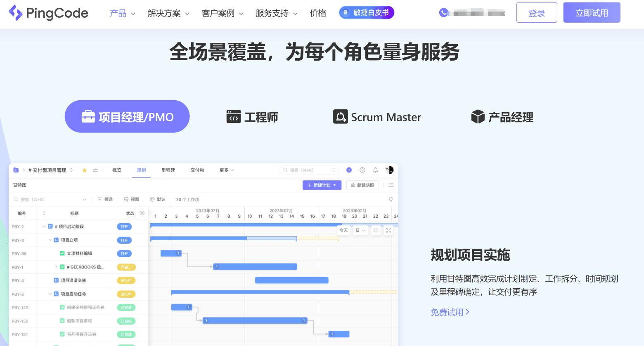
Task: Toggle the checkbox for # GEEKBOOKS row
Action: 62,267
